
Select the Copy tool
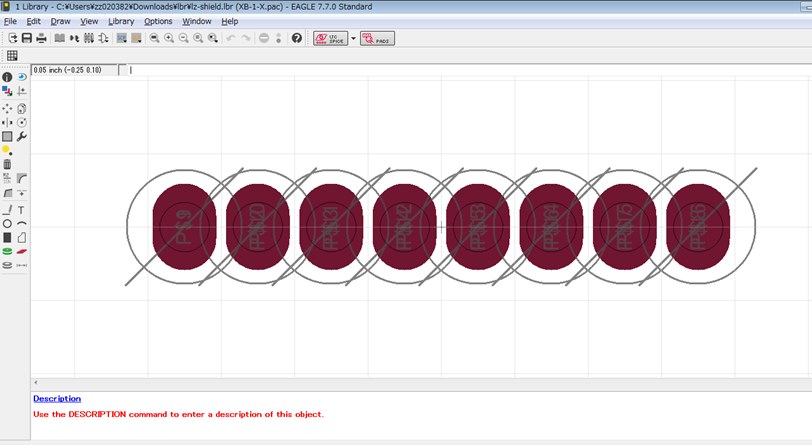click(22, 109)
